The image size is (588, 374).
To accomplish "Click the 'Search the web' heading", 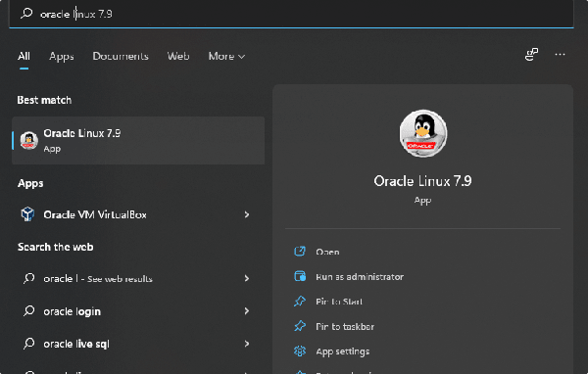I will (56, 247).
